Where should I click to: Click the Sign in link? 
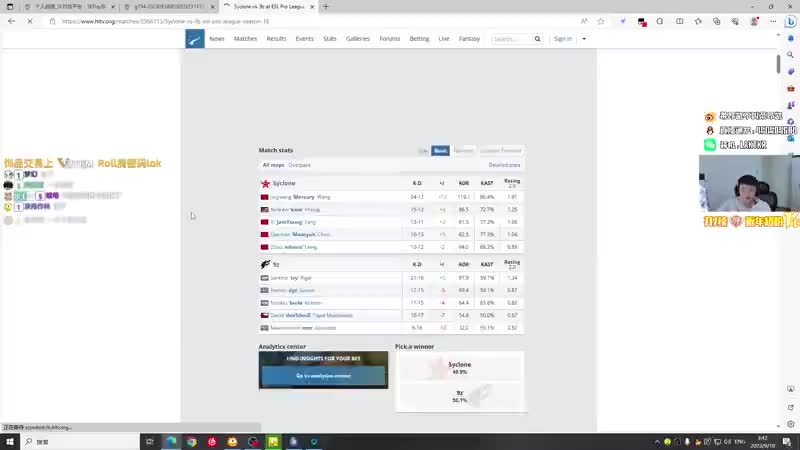[563, 39]
